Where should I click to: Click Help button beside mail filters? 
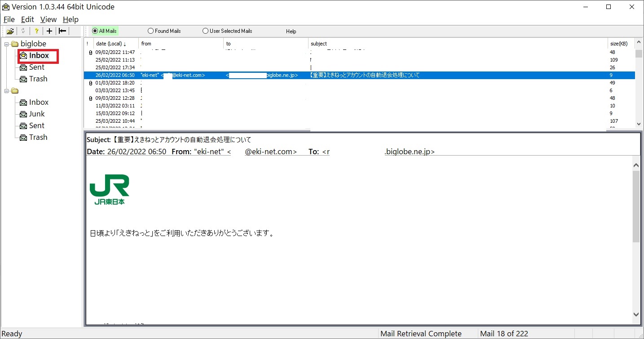291,31
